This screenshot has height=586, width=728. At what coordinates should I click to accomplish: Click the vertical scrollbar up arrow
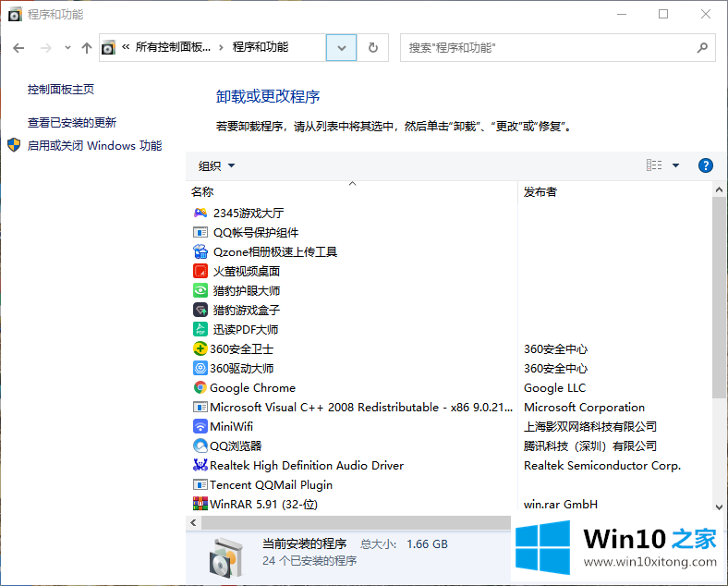(719, 189)
